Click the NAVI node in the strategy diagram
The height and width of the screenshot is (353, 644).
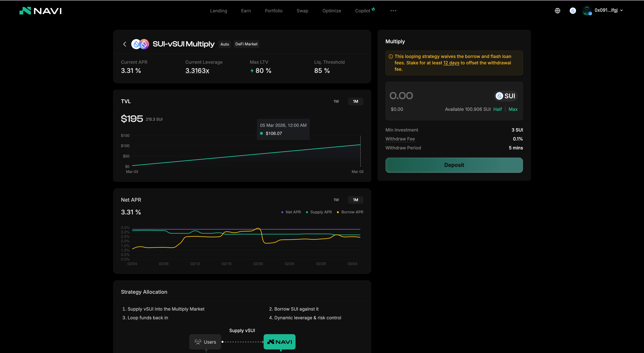pyautogui.click(x=279, y=342)
